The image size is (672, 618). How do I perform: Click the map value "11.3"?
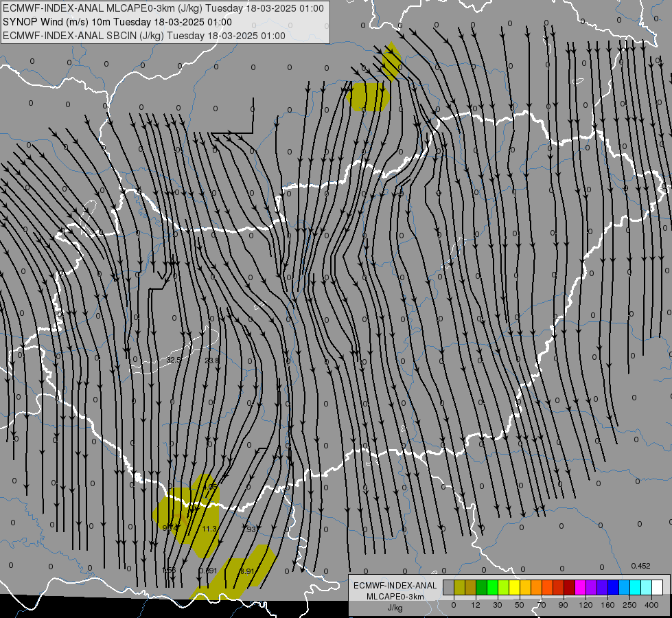[209, 529]
